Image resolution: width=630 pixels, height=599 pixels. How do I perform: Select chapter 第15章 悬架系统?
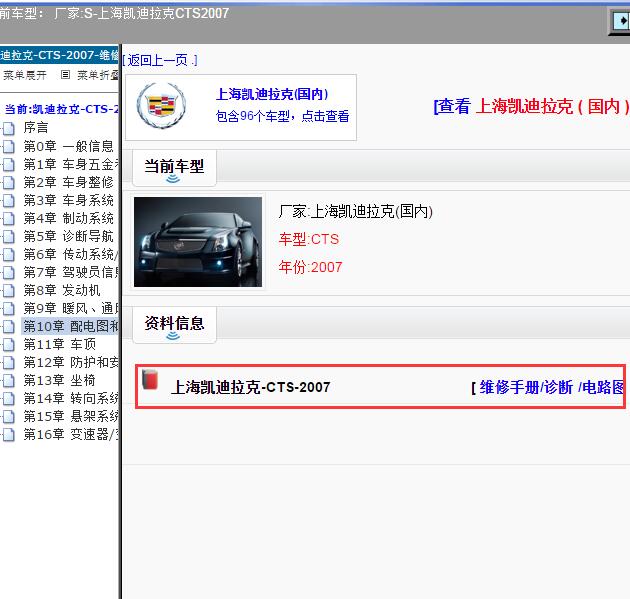point(71,416)
